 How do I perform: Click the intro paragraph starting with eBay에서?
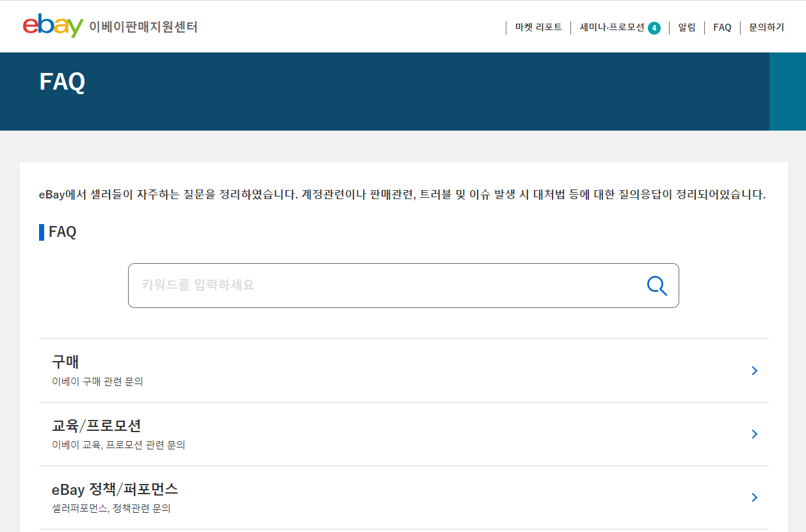[x=402, y=195]
